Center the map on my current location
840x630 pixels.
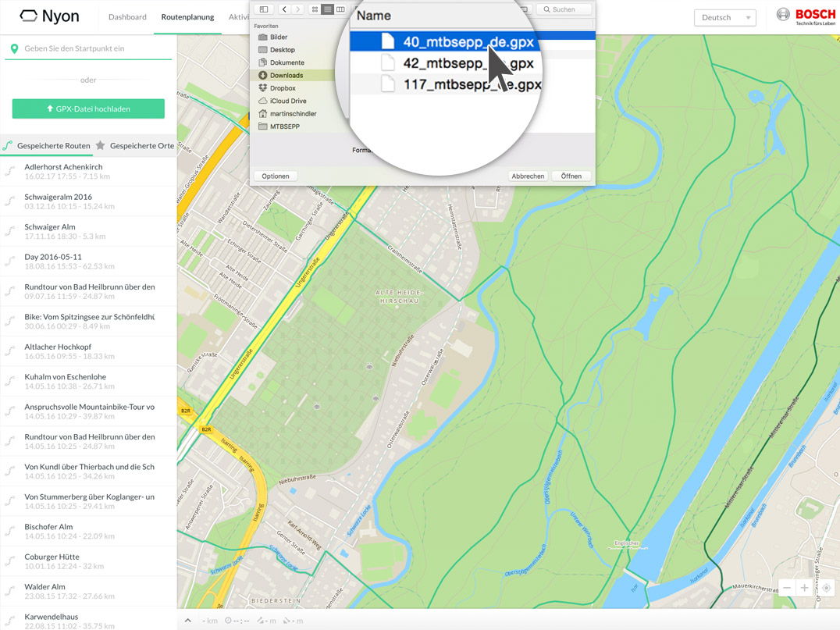[826, 588]
